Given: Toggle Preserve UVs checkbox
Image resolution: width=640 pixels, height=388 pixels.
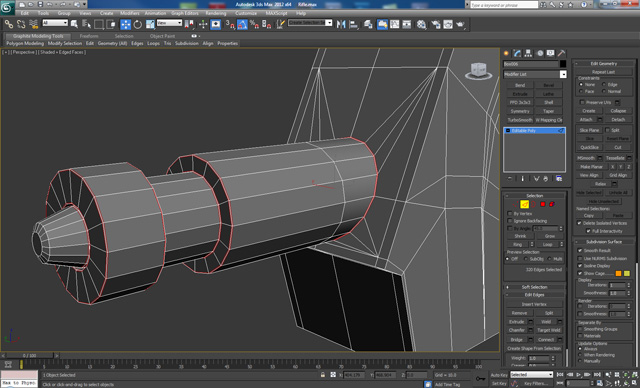Looking at the screenshot, I should 582,102.
